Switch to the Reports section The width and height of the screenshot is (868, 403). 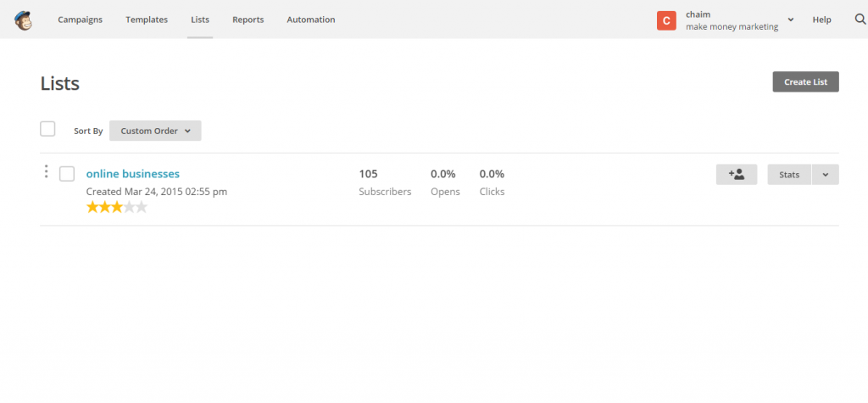coord(248,20)
